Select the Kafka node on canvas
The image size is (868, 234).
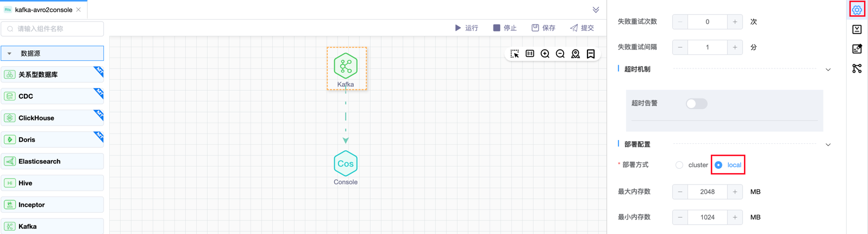pyautogui.click(x=346, y=67)
